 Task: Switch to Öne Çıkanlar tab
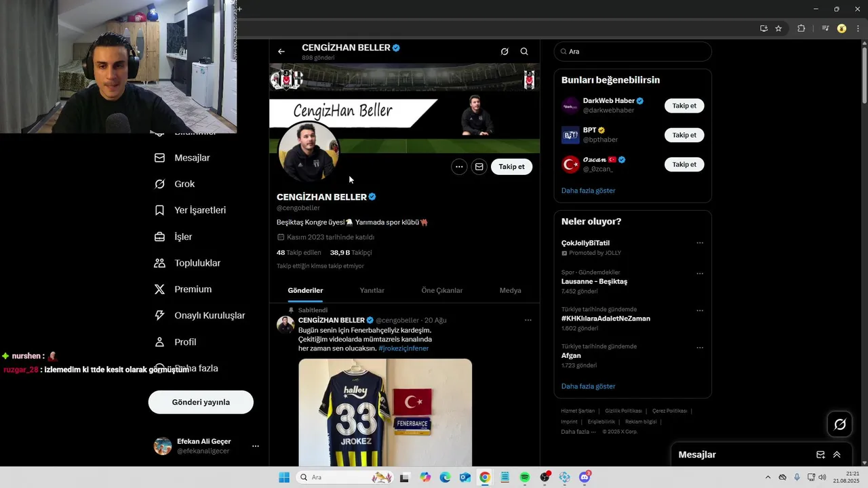pos(442,290)
